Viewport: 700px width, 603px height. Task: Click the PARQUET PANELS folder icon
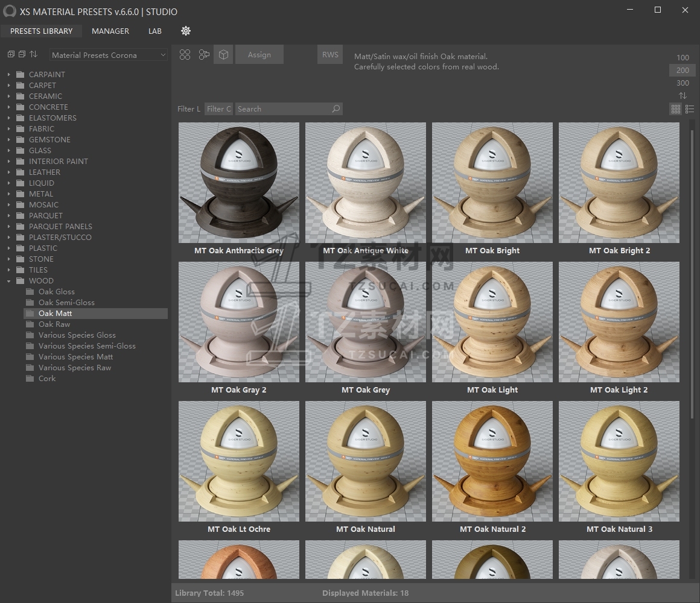click(x=20, y=227)
